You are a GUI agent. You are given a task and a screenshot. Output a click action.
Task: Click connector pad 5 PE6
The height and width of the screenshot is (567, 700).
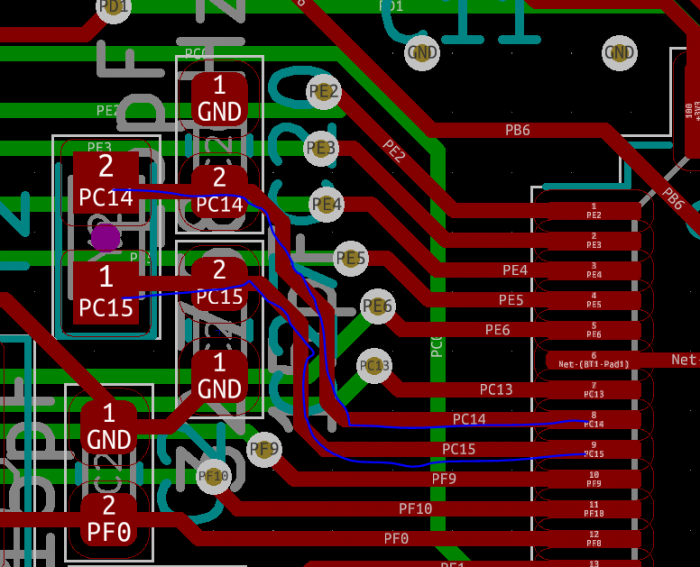594,330
